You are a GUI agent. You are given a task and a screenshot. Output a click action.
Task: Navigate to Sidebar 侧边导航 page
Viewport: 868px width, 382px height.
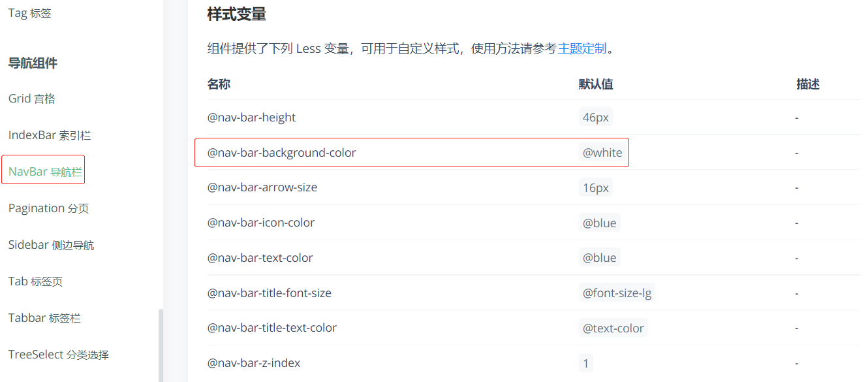coord(51,245)
